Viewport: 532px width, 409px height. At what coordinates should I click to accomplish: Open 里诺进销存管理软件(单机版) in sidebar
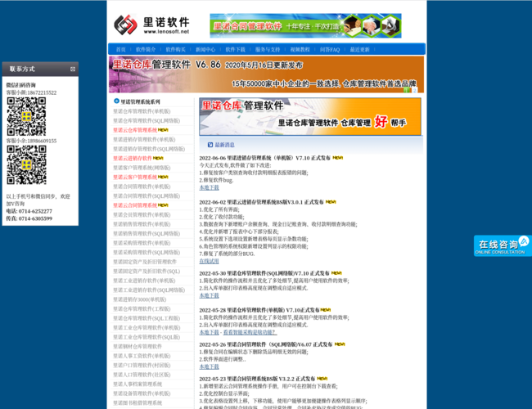click(144, 139)
